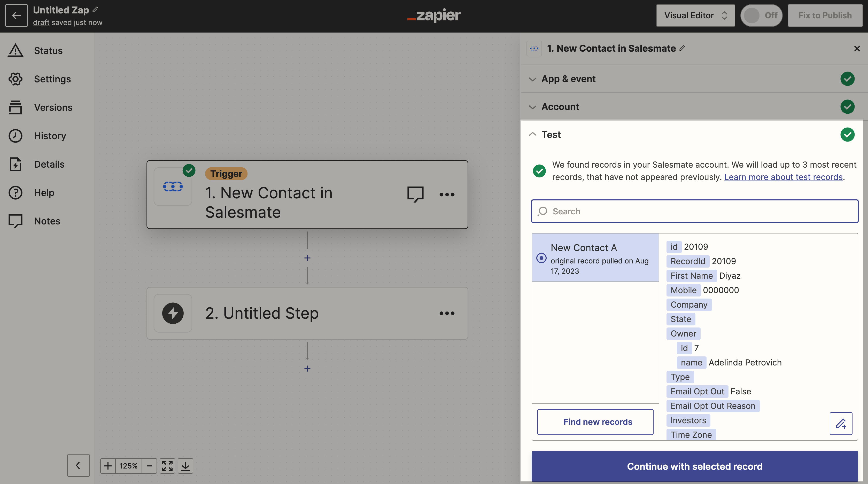This screenshot has height=484, width=868.
Task: Click the edit record pencil-plus icon
Action: click(x=841, y=423)
